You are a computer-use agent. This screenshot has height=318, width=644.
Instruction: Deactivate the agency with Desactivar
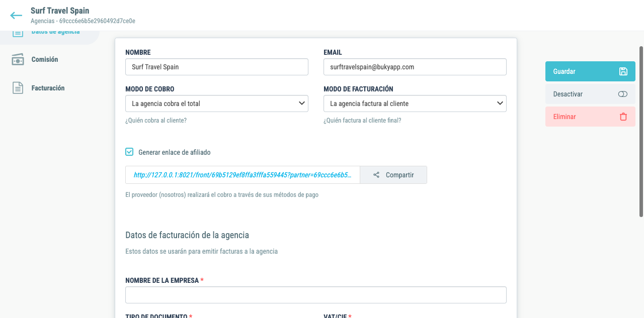tap(590, 94)
